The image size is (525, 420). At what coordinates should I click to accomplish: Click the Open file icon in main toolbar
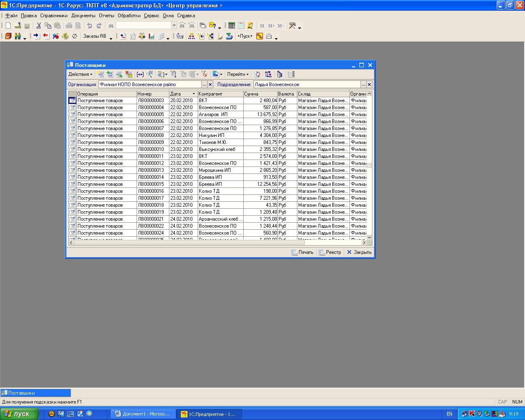pyautogui.click(x=18, y=25)
